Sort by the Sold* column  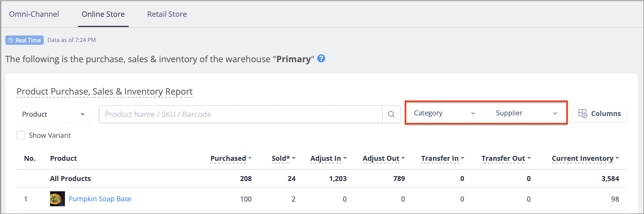[283, 158]
